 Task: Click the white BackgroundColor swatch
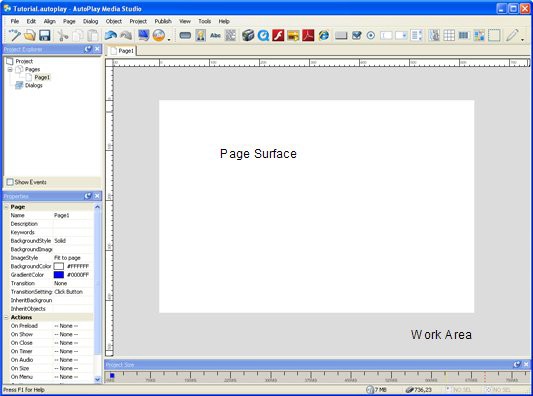[x=59, y=266]
